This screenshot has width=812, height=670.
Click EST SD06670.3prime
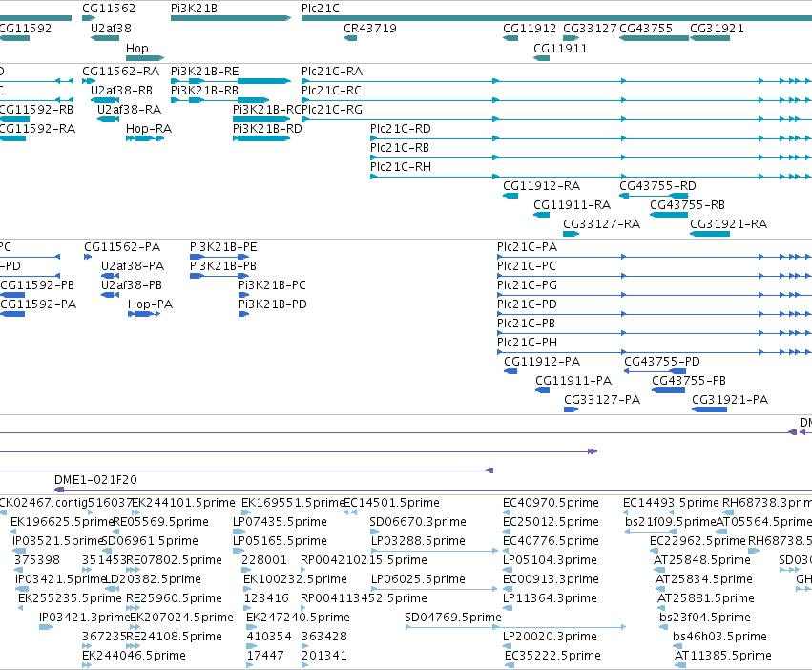tap(418, 522)
